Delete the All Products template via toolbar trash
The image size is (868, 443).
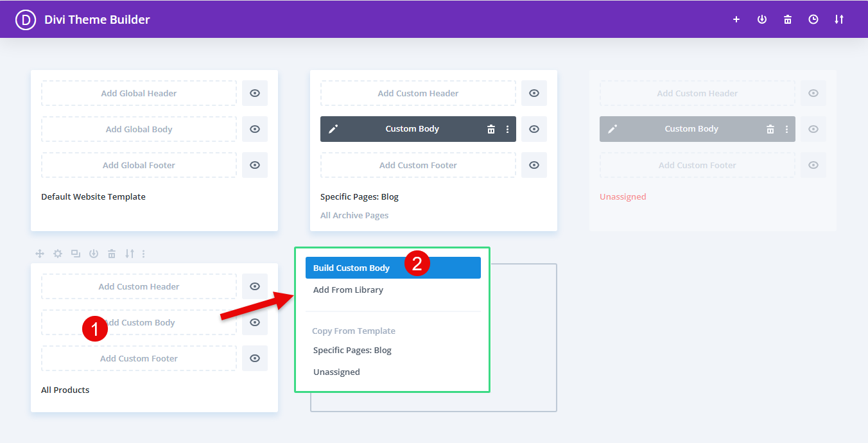click(112, 254)
